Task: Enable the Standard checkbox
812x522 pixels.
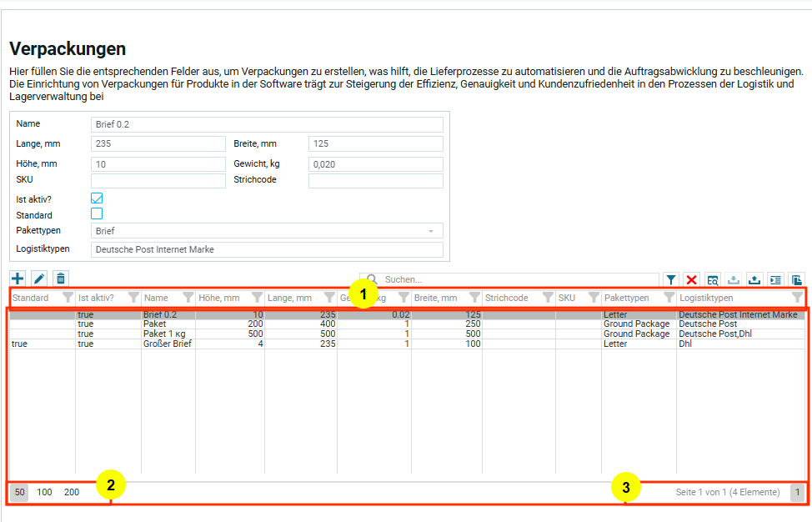Action: (97, 214)
